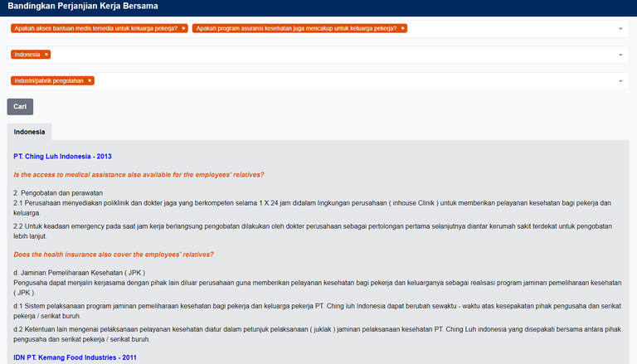
Task: Click inside the country multi-select field
Action: pos(318,55)
